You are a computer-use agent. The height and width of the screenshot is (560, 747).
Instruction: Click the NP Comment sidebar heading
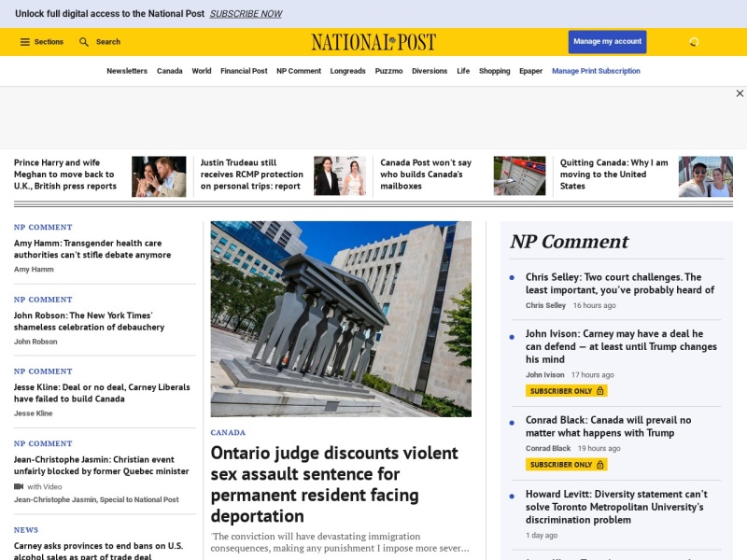[570, 242]
